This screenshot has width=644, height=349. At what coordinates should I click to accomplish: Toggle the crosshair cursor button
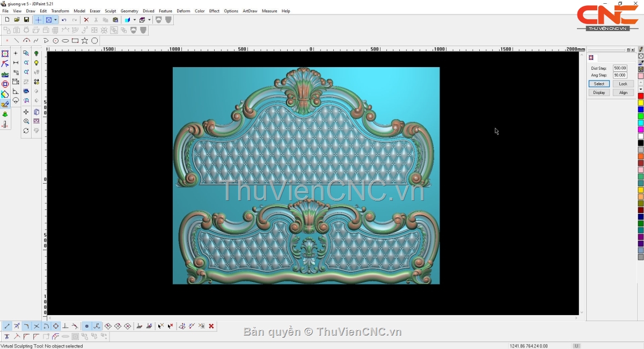point(38,20)
